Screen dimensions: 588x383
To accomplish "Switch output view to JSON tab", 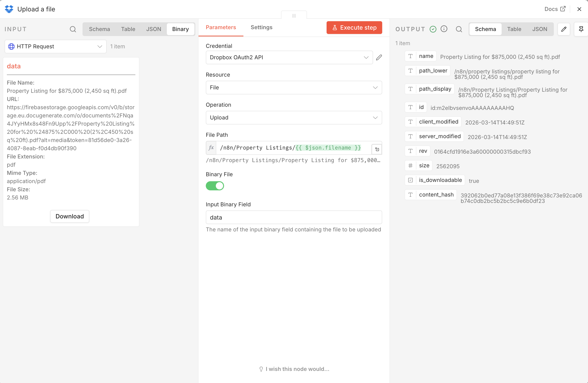I will click(540, 29).
